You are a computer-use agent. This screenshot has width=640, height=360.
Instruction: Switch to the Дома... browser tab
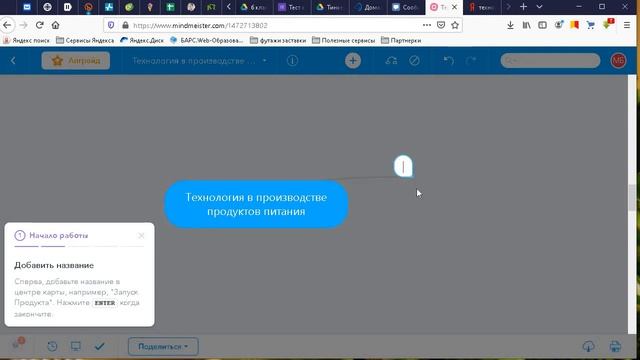click(x=368, y=7)
